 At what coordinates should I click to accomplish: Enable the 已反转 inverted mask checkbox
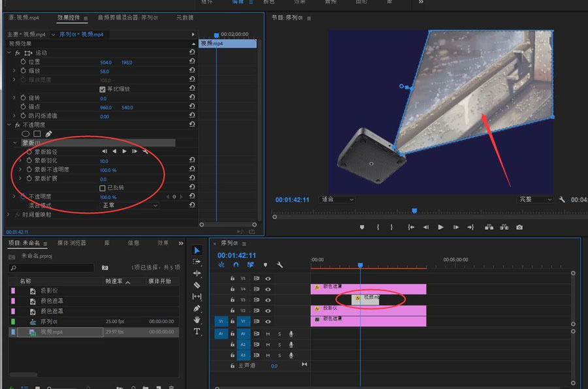[x=103, y=188]
